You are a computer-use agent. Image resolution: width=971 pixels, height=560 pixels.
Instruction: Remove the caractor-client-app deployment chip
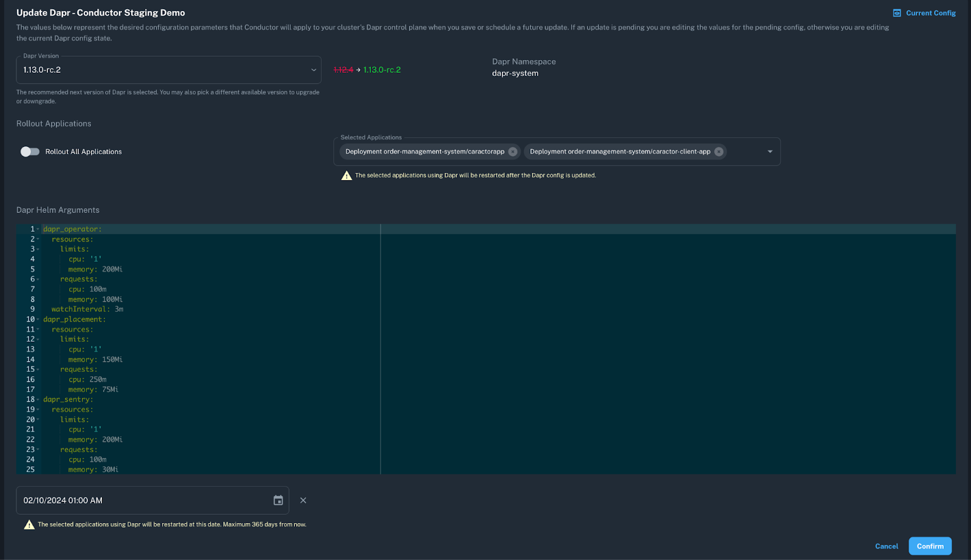click(719, 152)
